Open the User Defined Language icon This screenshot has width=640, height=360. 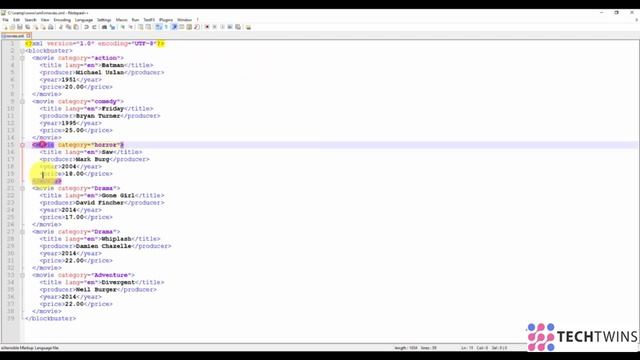[x=182, y=27]
